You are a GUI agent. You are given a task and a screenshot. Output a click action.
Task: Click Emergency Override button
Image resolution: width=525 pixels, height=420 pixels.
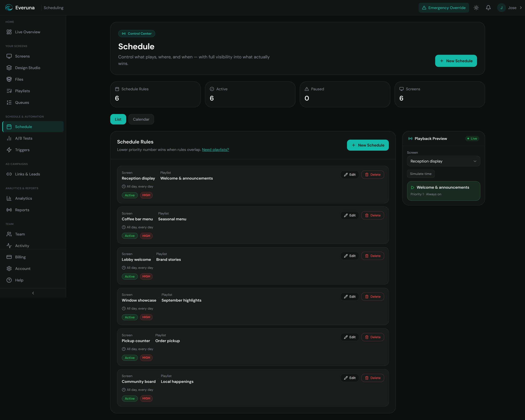444,8
